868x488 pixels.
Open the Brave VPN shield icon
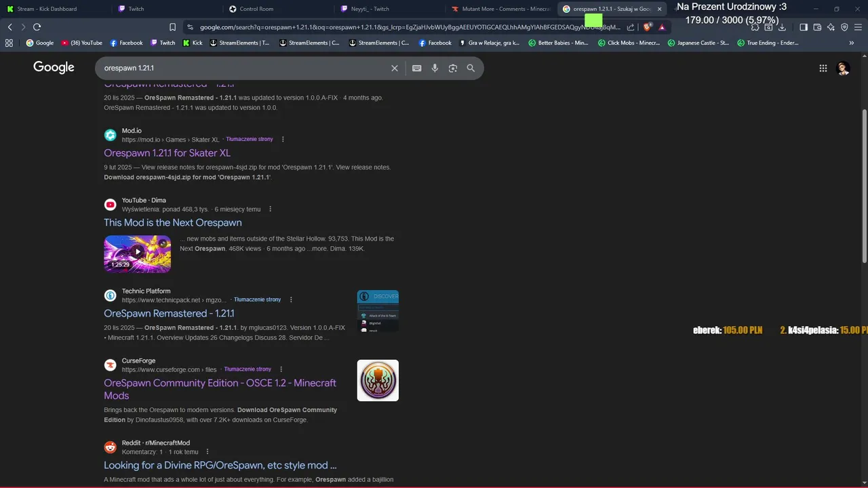pos(844,27)
